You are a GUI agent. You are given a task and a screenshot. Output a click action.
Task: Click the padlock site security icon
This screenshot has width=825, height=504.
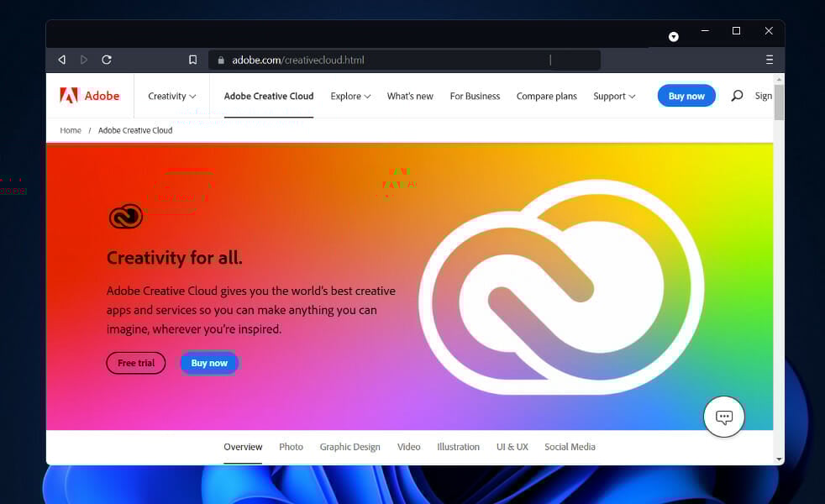click(x=221, y=60)
